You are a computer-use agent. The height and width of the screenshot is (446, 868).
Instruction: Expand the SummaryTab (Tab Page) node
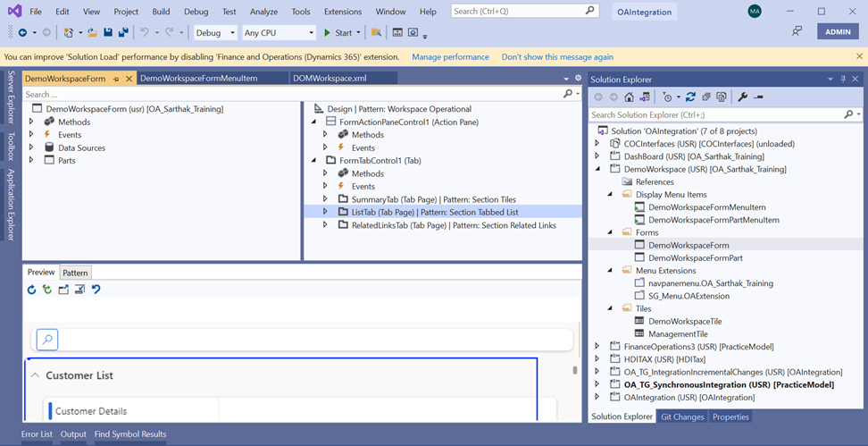[x=325, y=199]
